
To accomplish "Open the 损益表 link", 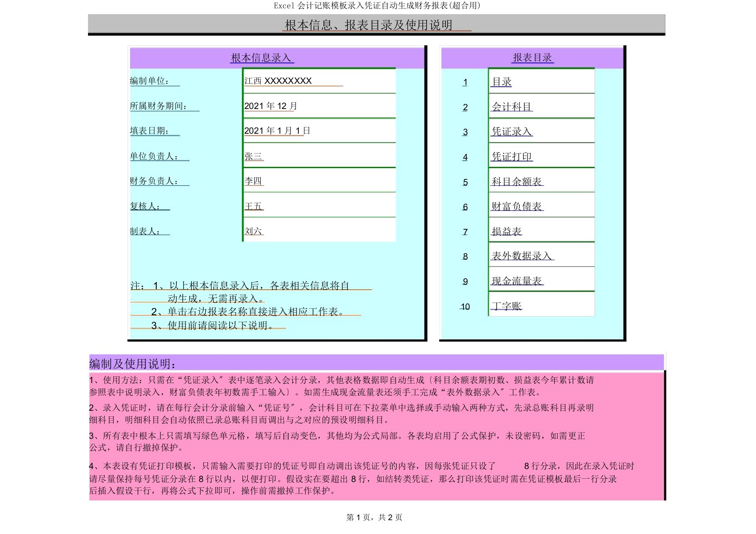I will [506, 231].
